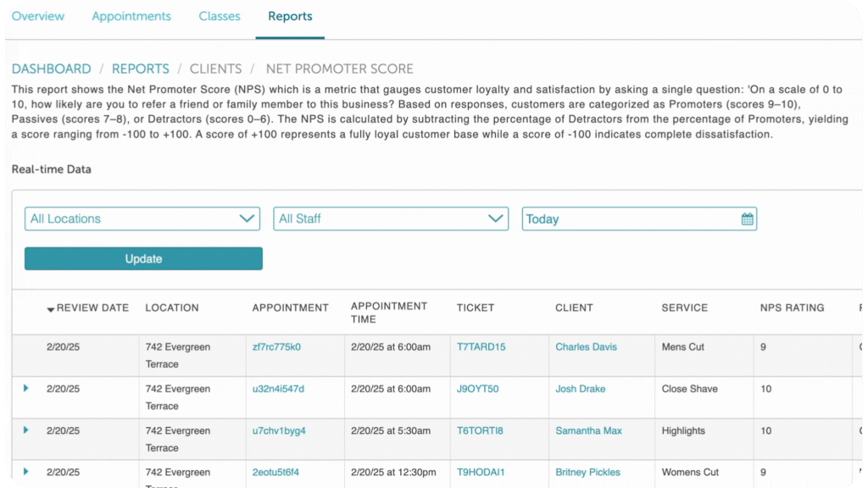This screenshot has width=868, height=488.
Task: Expand the Samantha Max review row
Action: point(26,430)
